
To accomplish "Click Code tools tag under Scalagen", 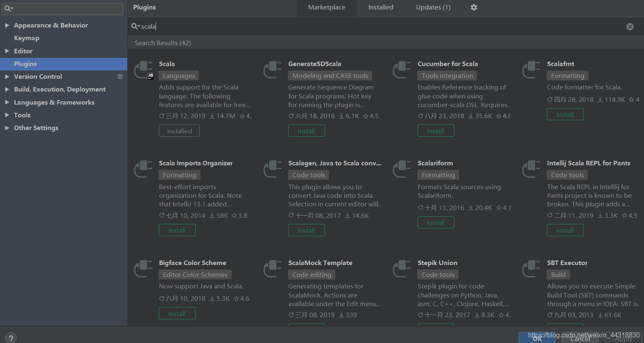I will tap(309, 175).
